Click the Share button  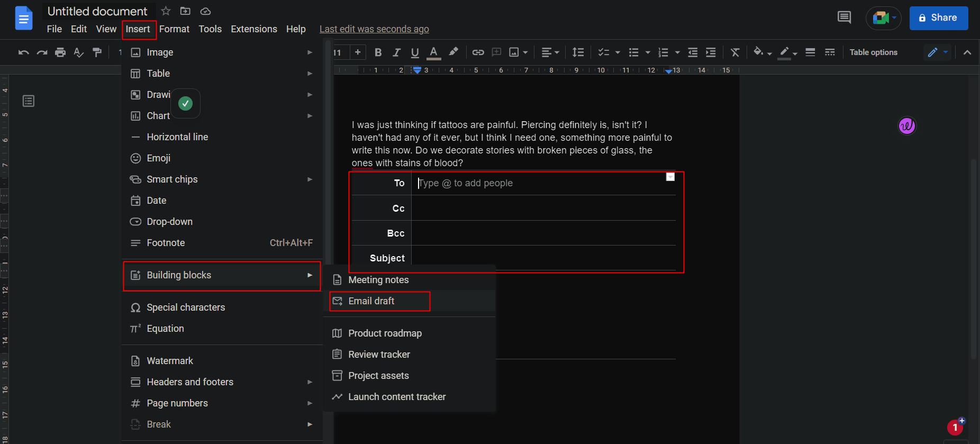939,18
